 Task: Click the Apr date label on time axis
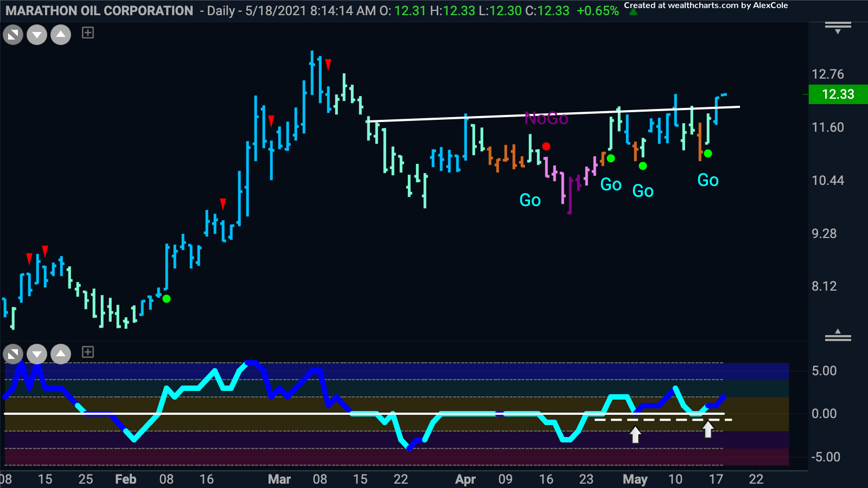[465, 479]
